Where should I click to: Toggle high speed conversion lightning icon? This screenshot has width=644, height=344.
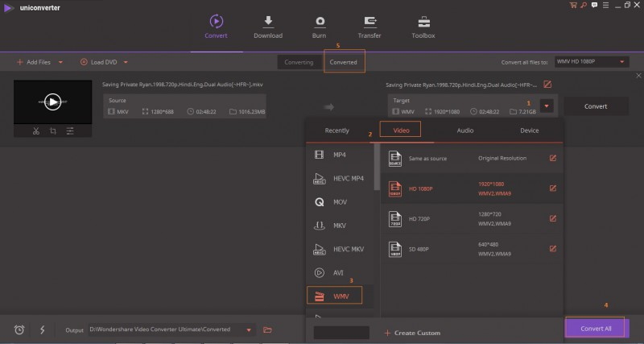pos(43,329)
